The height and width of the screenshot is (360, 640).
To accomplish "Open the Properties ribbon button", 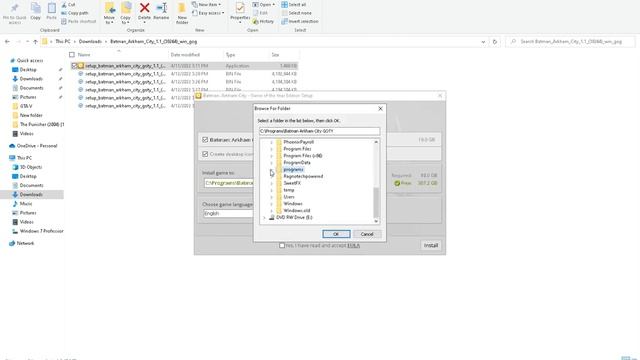I will click(240, 13).
